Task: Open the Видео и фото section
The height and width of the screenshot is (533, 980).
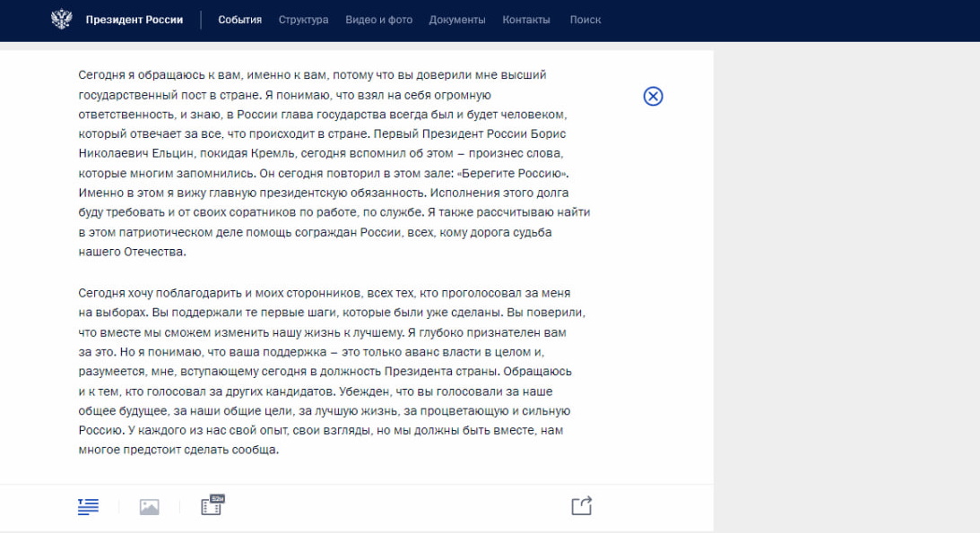Action: [378, 20]
